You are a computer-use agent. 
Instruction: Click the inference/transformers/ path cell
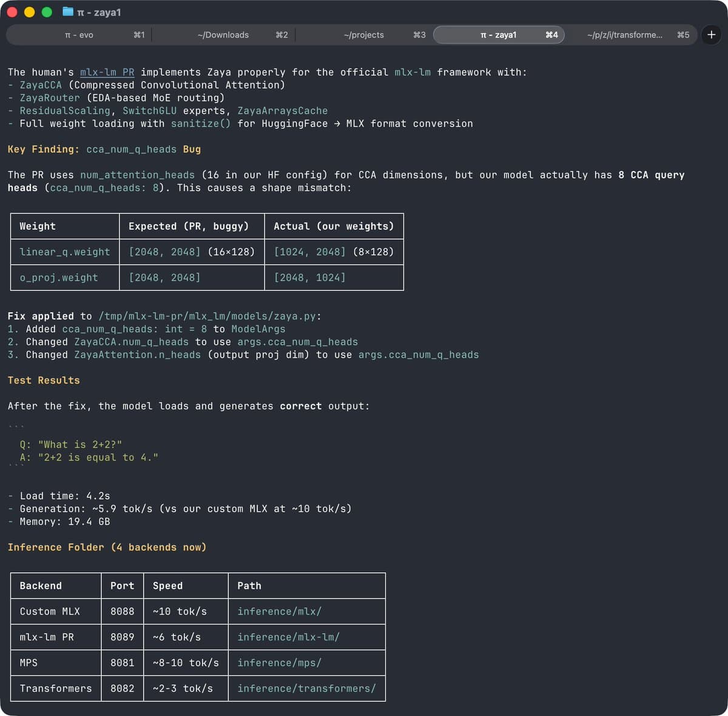click(307, 688)
